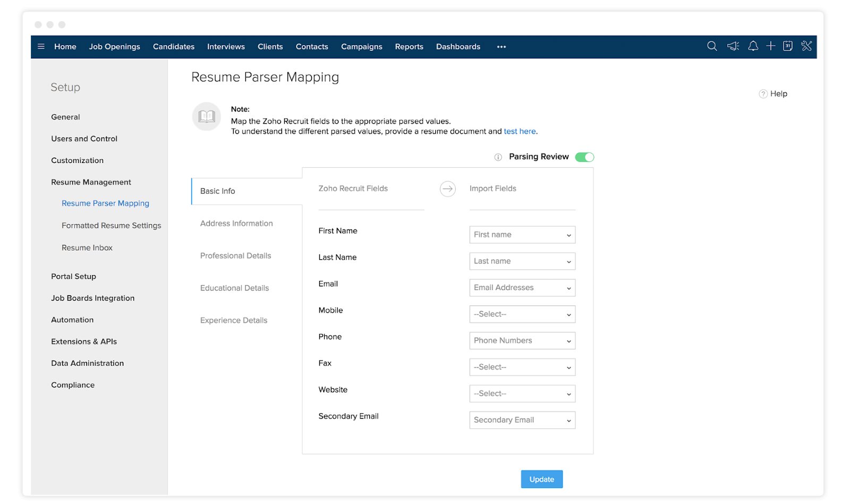Viewport: 850px width, 504px height.
Task: Click the search magnifier icon
Action: [712, 46]
